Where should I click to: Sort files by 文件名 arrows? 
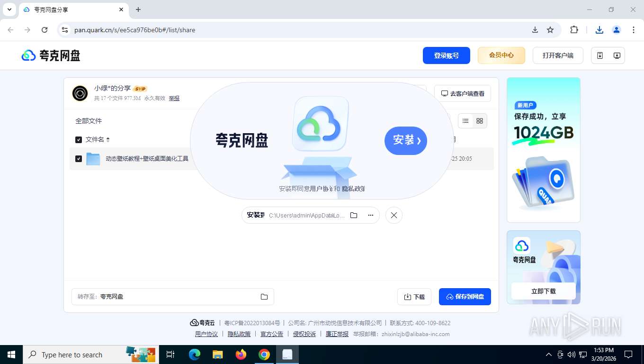tap(108, 140)
